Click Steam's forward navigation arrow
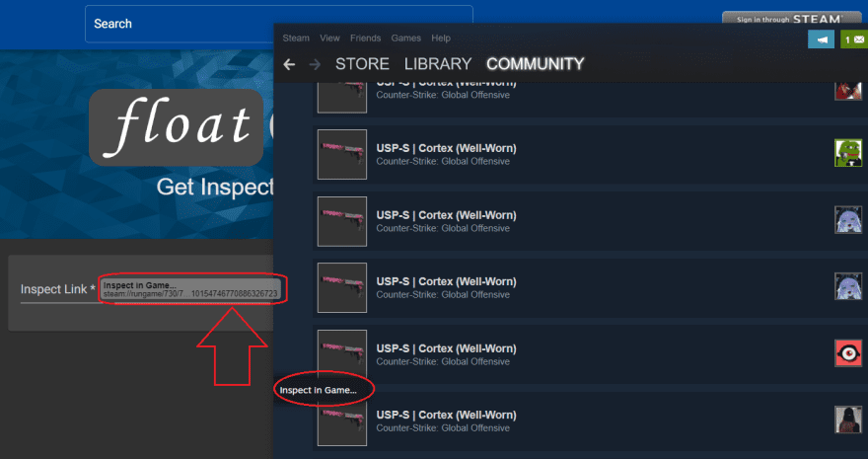Viewport: 868px width, 459px height. click(315, 65)
